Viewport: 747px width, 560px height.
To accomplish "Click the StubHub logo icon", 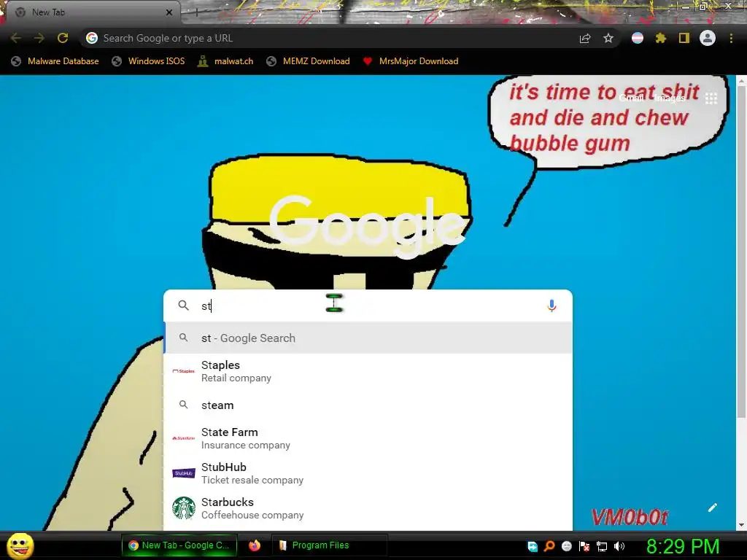I will 183,473.
